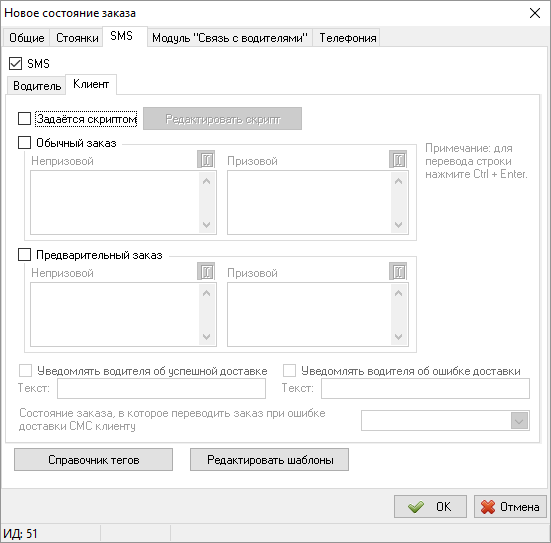Open Справочник тегов reference

click(x=93, y=459)
